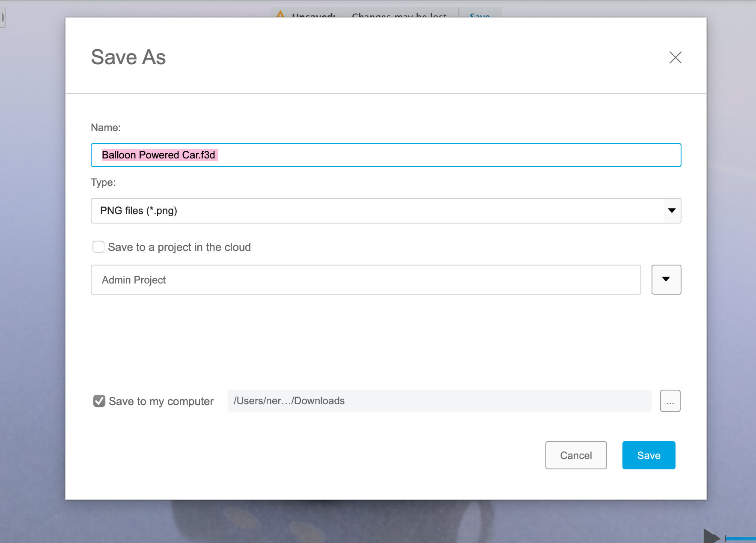
Task: Uncheck Save to my computer
Action: 99,401
